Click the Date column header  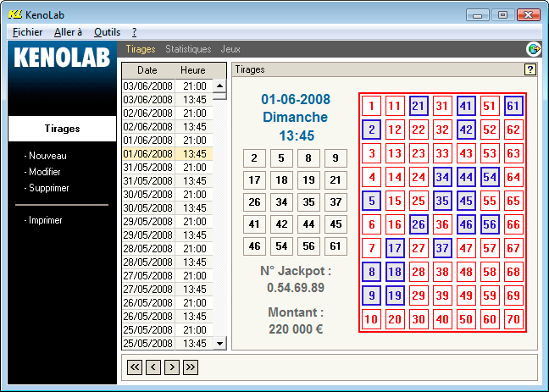tap(148, 70)
